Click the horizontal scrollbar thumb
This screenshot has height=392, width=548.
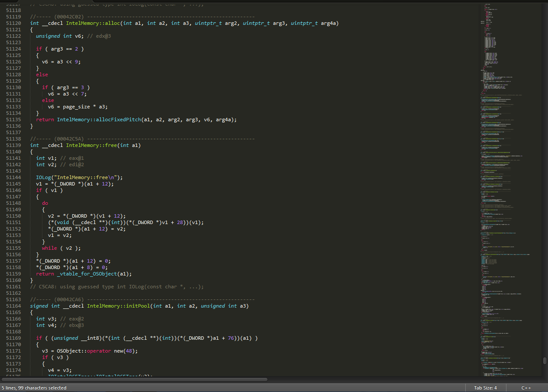click(135, 379)
